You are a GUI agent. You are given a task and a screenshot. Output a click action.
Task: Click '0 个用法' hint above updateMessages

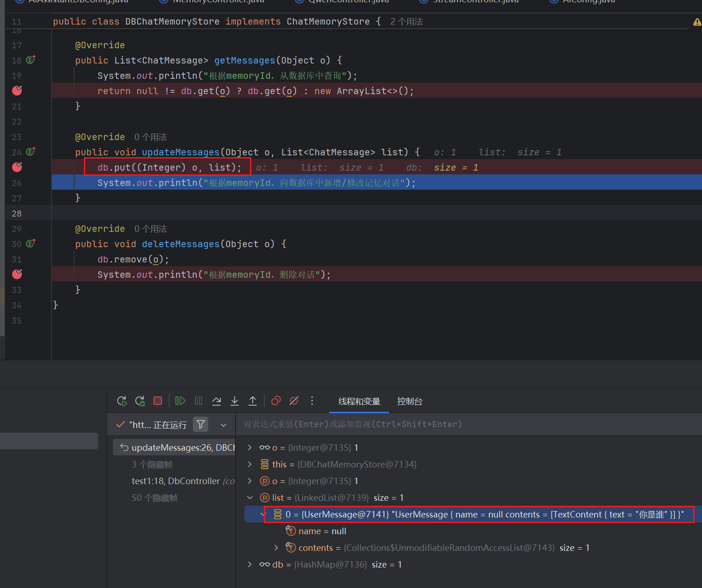[x=151, y=137]
